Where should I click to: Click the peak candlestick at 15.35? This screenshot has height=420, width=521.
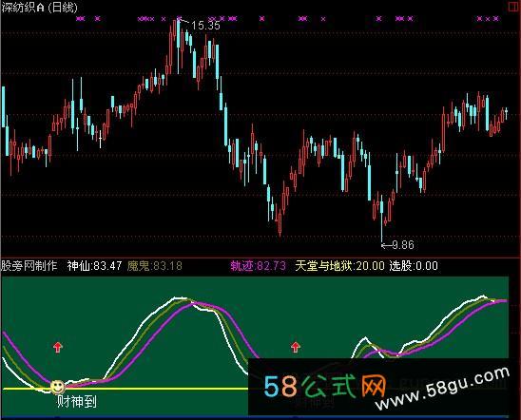(179, 46)
